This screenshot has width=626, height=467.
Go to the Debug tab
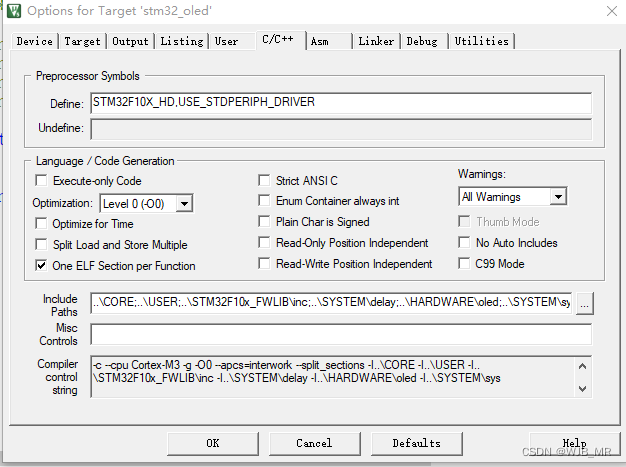pos(422,41)
